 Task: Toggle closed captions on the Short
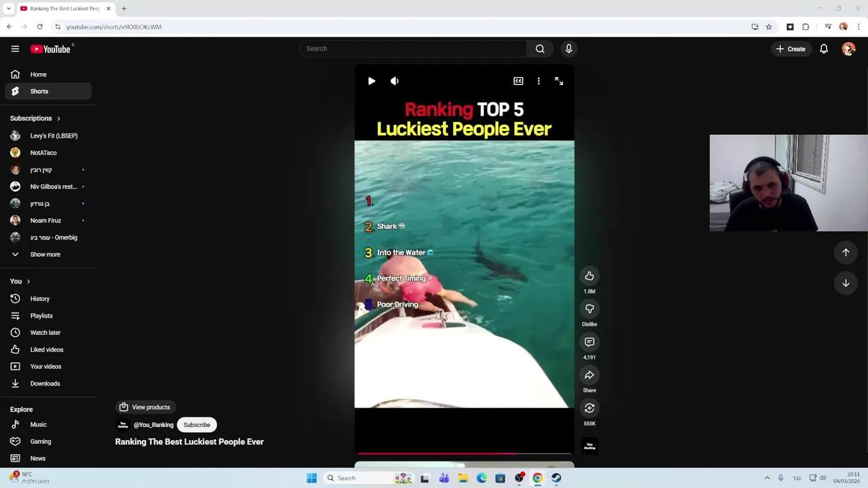click(x=518, y=81)
